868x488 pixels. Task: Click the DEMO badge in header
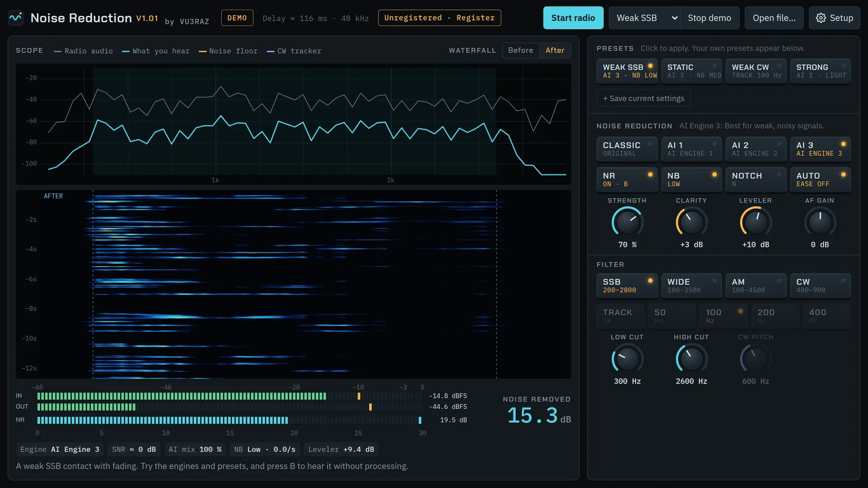tap(237, 18)
